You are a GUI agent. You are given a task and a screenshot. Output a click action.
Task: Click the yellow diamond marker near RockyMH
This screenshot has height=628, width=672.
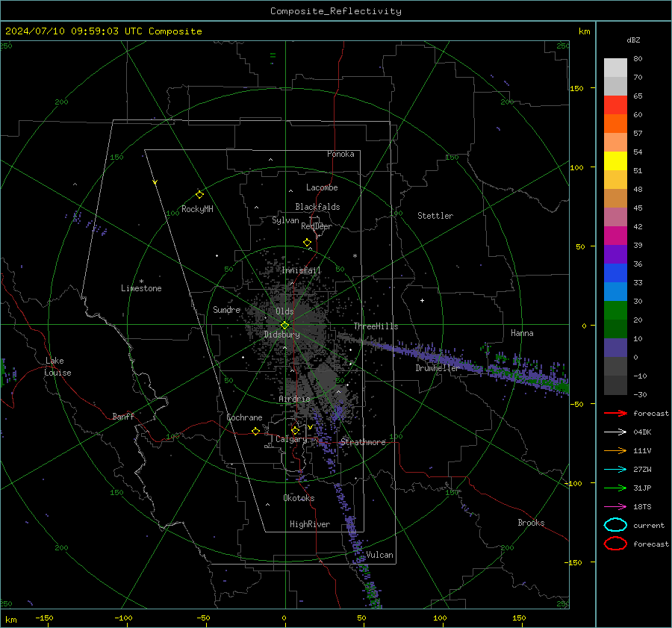click(199, 195)
